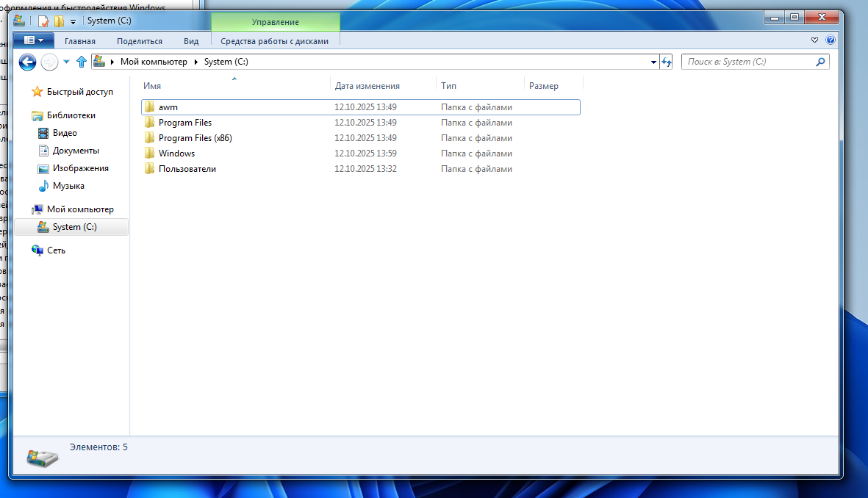This screenshot has height=498, width=868.
Task: Open the address bar history dropdown
Action: [x=653, y=62]
